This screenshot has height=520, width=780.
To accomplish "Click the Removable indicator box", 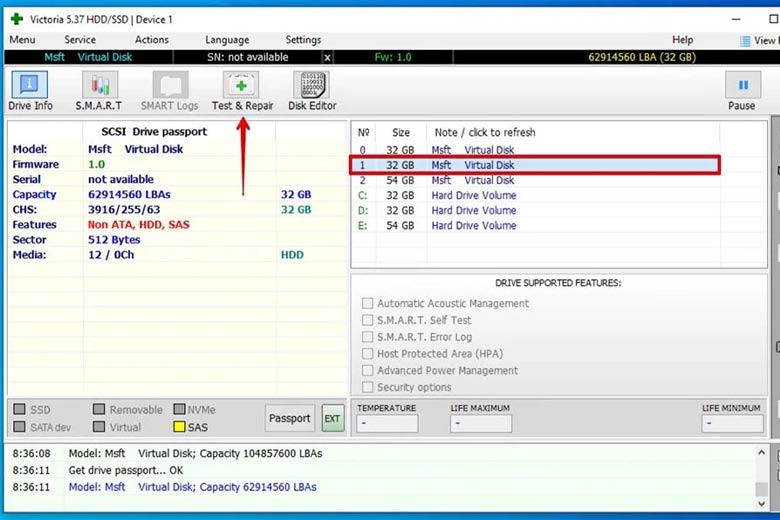I will pyautogui.click(x=99, y=409).
